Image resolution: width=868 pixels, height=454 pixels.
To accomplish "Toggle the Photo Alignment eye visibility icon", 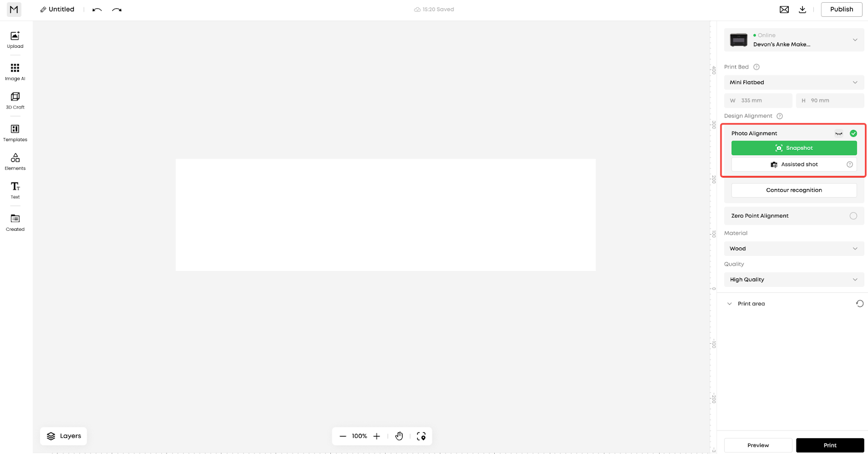I will [839, 134].
